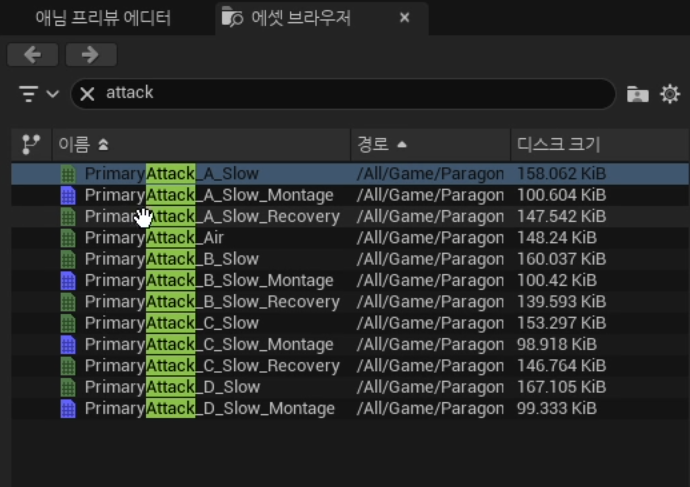Viewport: 690px width, 487px height.
Task: Select the PrimaryAttack_B_Slow row
Action: pyautogui.click(x=350, y=259)
